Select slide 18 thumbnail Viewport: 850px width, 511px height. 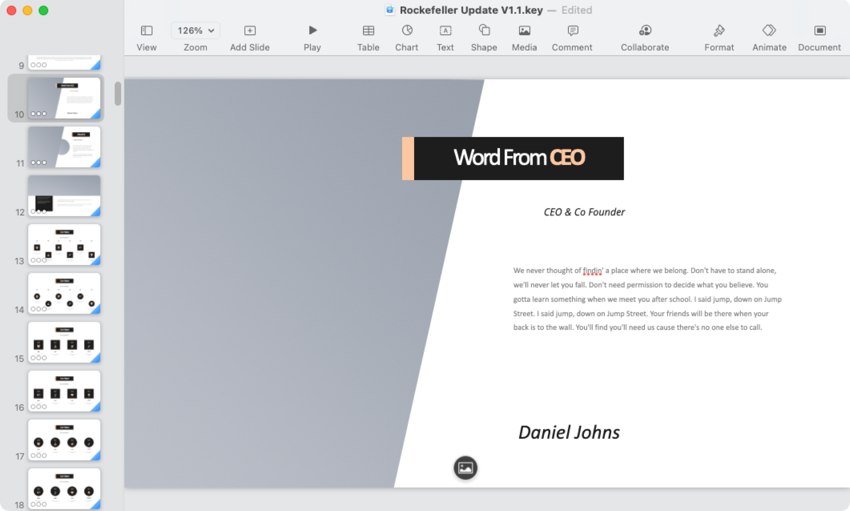tap(64, 488)
